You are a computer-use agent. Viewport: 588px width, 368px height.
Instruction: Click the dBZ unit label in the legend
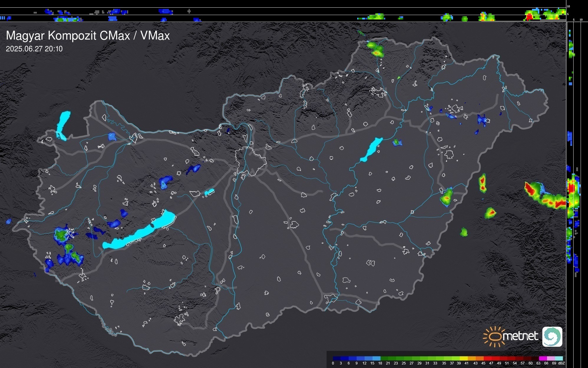(x=561, y=363)
